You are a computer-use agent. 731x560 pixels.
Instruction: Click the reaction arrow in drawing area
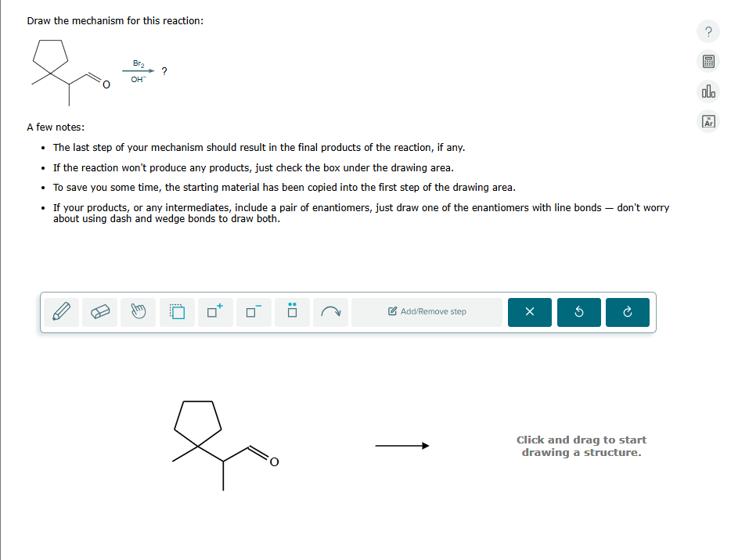pyautogui.click(x=402, y=446)
